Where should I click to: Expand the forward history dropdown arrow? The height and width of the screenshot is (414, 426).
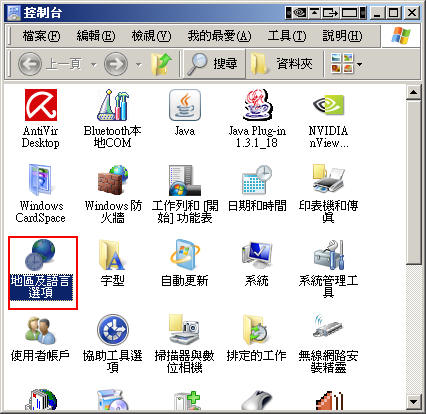click(138, 64)
